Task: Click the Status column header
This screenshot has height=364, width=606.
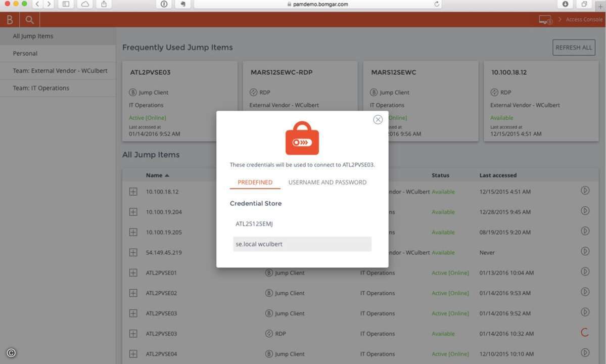Action: (x=440, y=175)
